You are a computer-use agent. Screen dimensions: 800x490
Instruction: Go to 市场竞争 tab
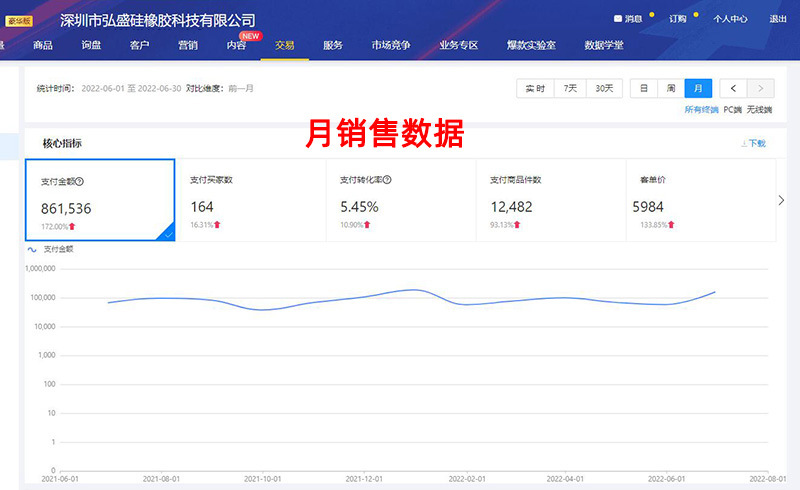[391, 45]
